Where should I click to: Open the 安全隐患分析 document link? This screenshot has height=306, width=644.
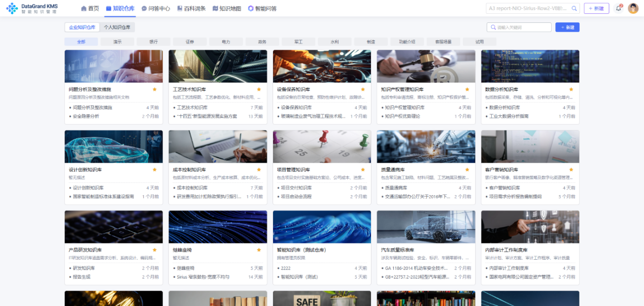click(x=86, y=116)
